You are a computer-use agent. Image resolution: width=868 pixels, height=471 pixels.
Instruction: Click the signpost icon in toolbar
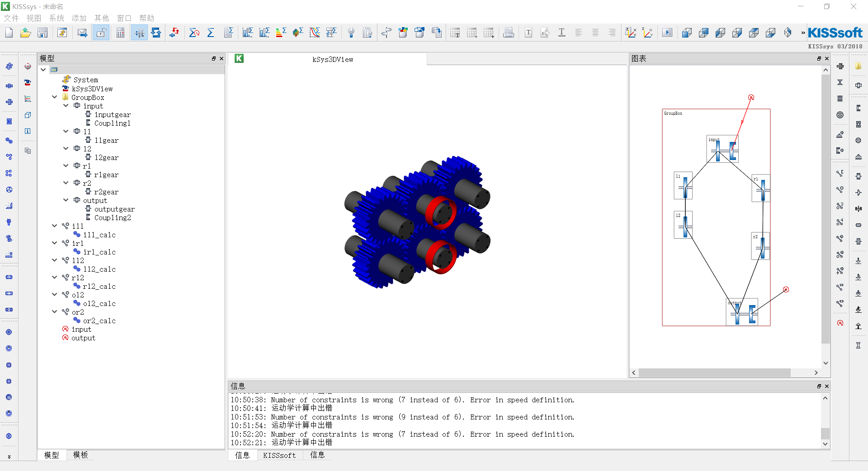coord(386,33)
